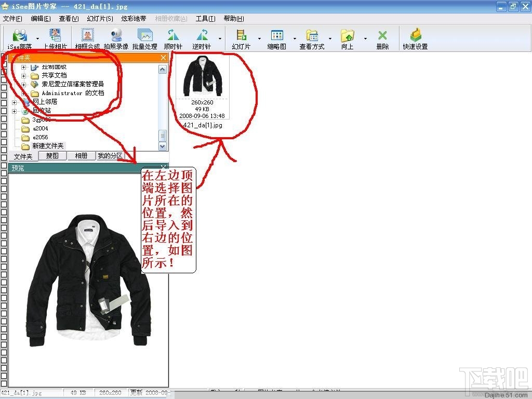Open dropdown arrow next to 幻灯片
The image size is (532, 399).
tap(260, 38)
